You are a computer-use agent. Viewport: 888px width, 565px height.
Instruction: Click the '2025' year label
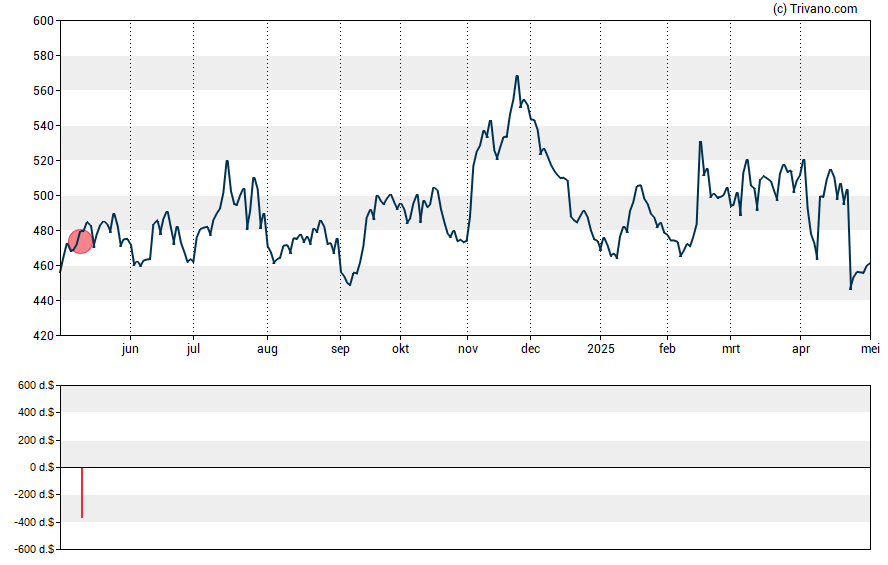click(x=601, y=349)
